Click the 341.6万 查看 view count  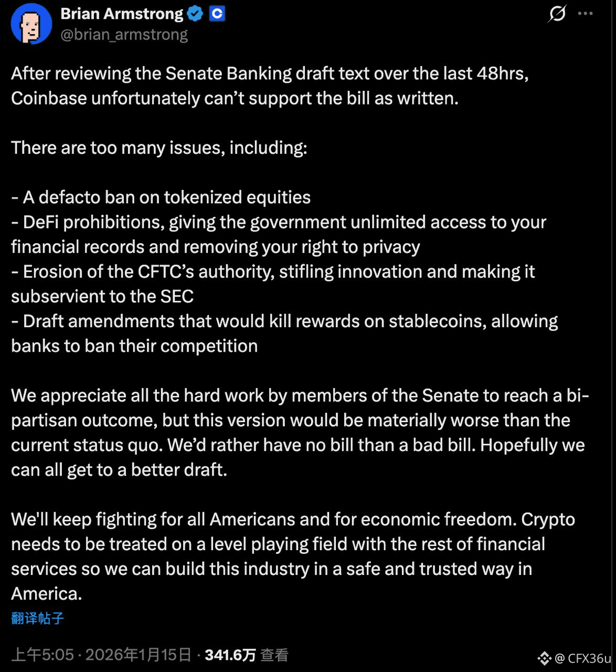point(246,655)
